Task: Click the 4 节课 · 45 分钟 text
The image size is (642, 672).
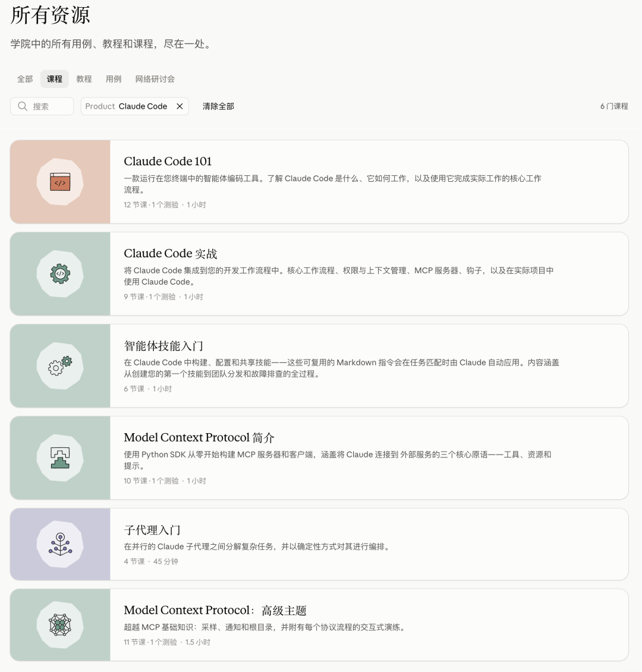Action: [x=151, y=561]
